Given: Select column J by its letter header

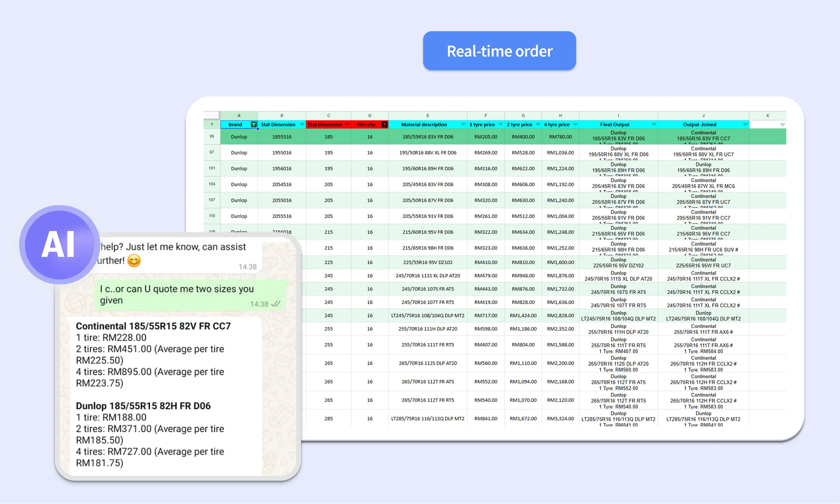Looking at the screenshot, I should pos(703,115).
